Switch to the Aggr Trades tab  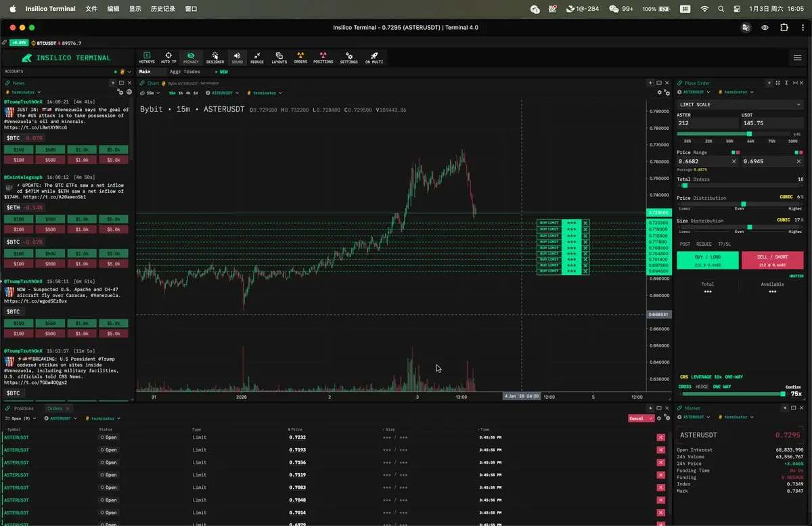tap(185, 71)
